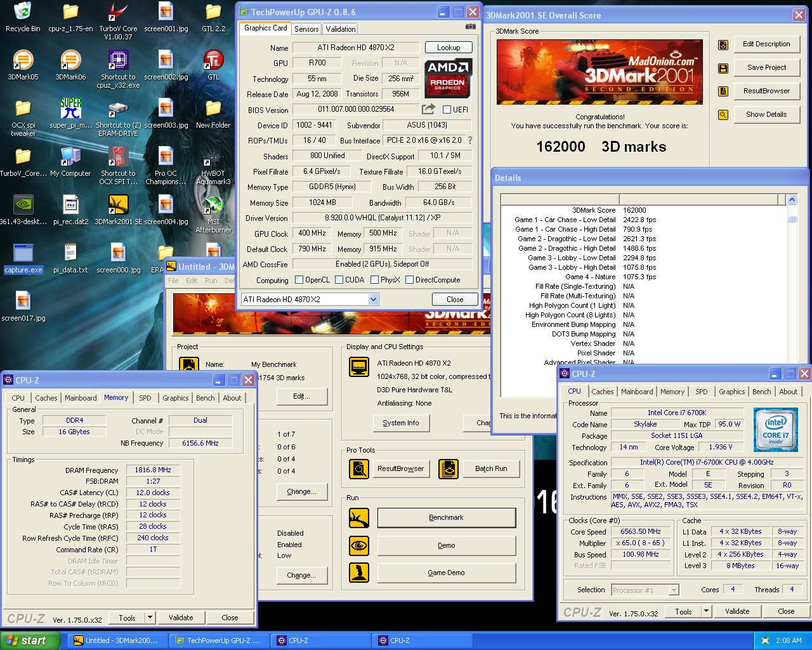This screenshot has width=812, height=650.
Task: Toggle the UEFI checkbox in GPU-Z
Action: pos(447,109)
